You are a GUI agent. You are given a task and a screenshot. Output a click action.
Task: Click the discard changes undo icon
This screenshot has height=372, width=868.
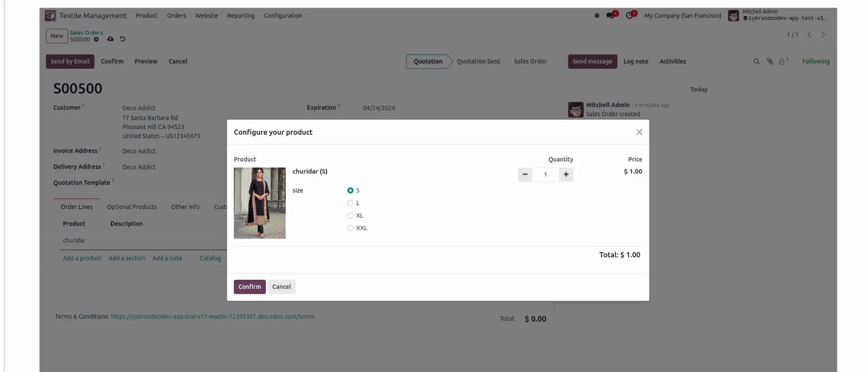pyautogui.click(x=123, y=39)
